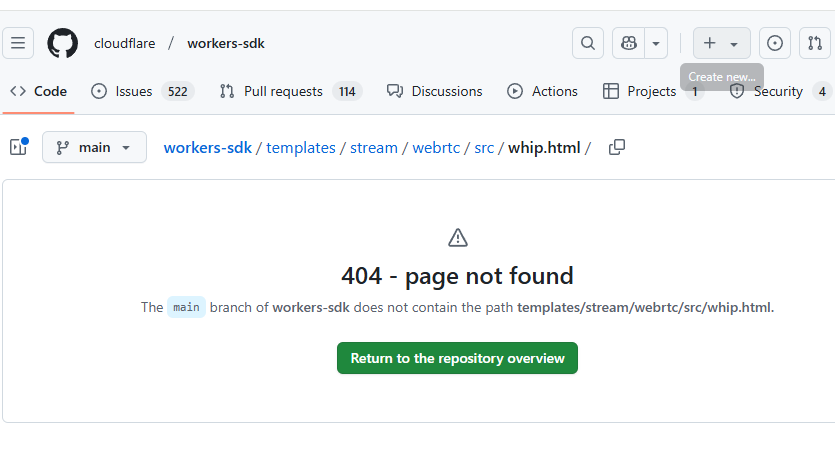This screenshot has height=450, width=835.
Task: Click the GitHub octocat logo
Action: click(x=62, y=43)
